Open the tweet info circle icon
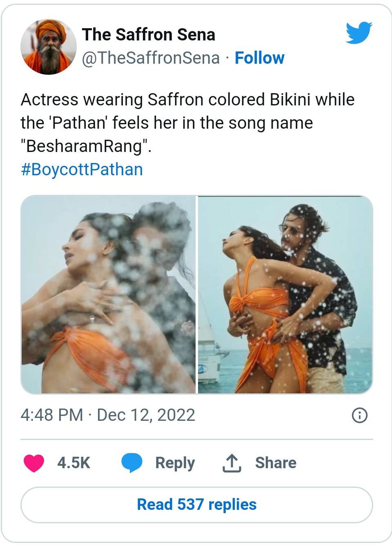Viewport: 392px width, 545px height. pyautogui.click(x=359, y=415)
